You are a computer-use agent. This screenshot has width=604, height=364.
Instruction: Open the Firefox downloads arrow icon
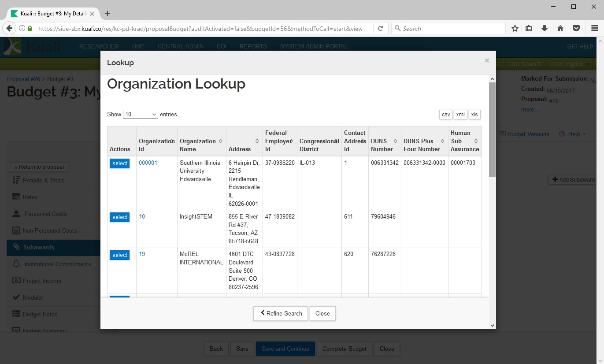click(x=545, y=29)
